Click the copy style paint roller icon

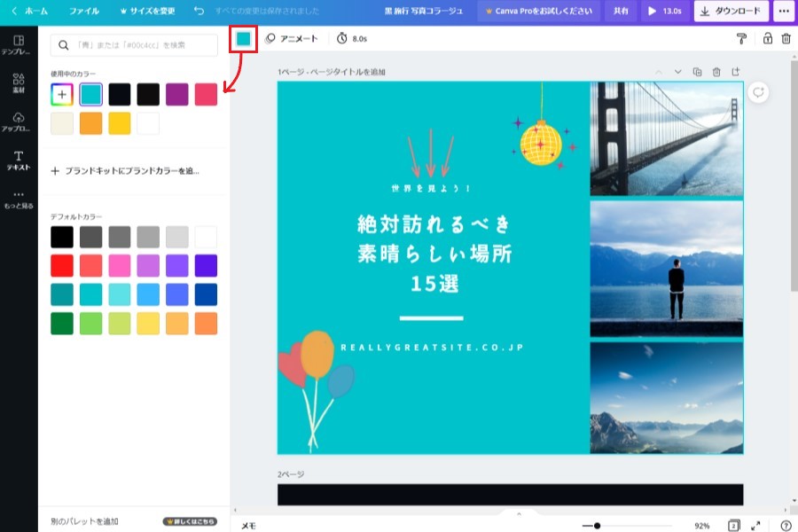click(741, 39)
